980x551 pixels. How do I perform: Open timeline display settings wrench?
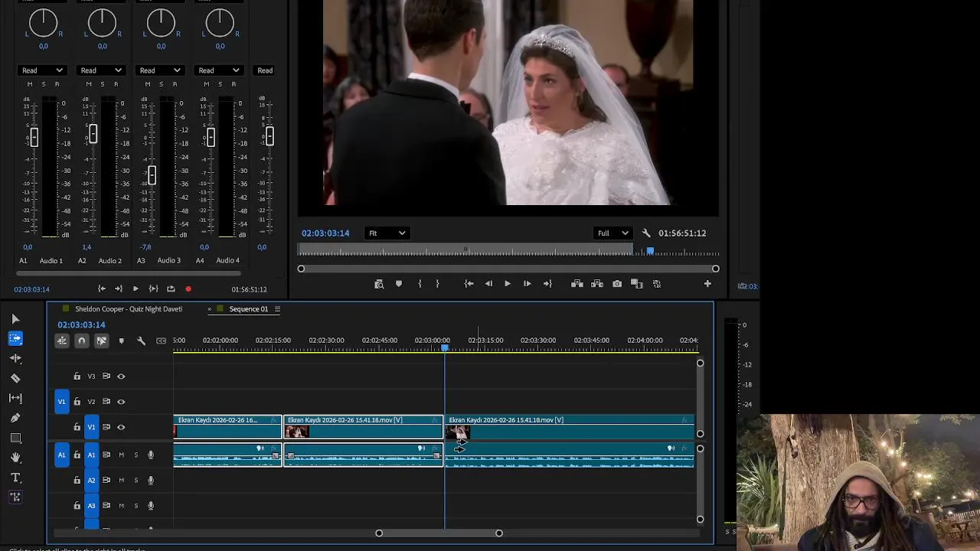(141, 341)
